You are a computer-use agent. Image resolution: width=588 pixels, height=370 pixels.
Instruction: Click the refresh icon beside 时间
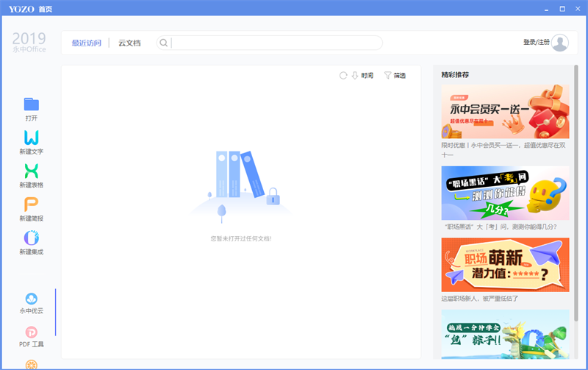(x=343, y=76)
